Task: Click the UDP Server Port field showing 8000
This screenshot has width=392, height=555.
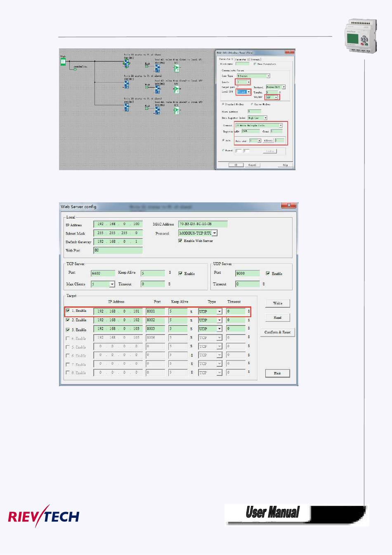Action: click(248, 273)
